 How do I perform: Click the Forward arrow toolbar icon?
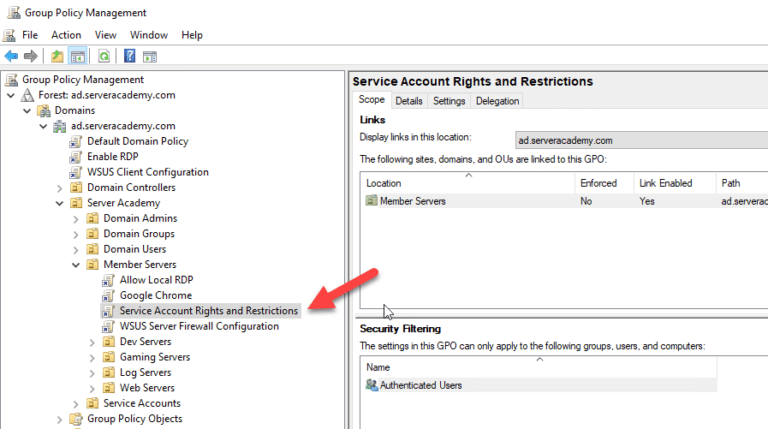tap(30, 56)
